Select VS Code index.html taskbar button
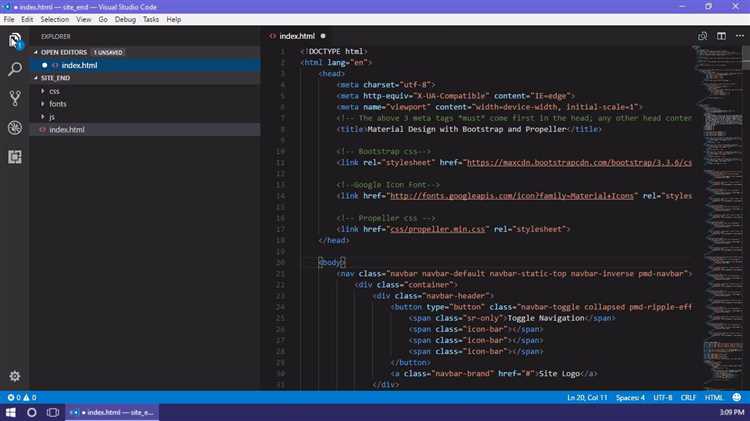The height and width of the screenshot is (421, 750). (x=112, y=412)
